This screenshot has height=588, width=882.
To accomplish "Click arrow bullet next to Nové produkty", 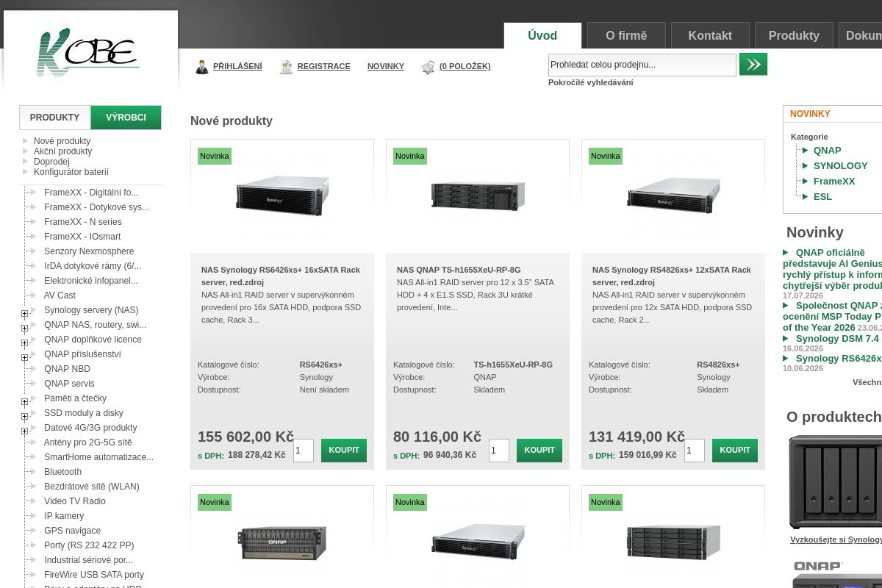I will pos(26,140).
